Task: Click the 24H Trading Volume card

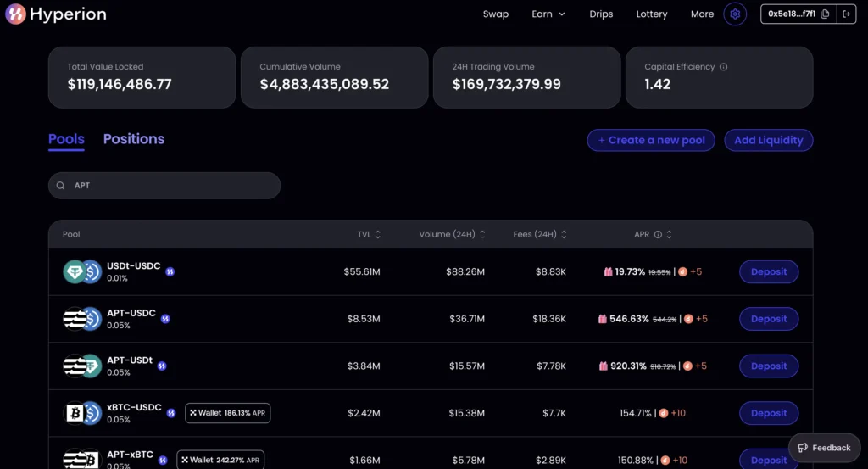Action: (526, 77)
